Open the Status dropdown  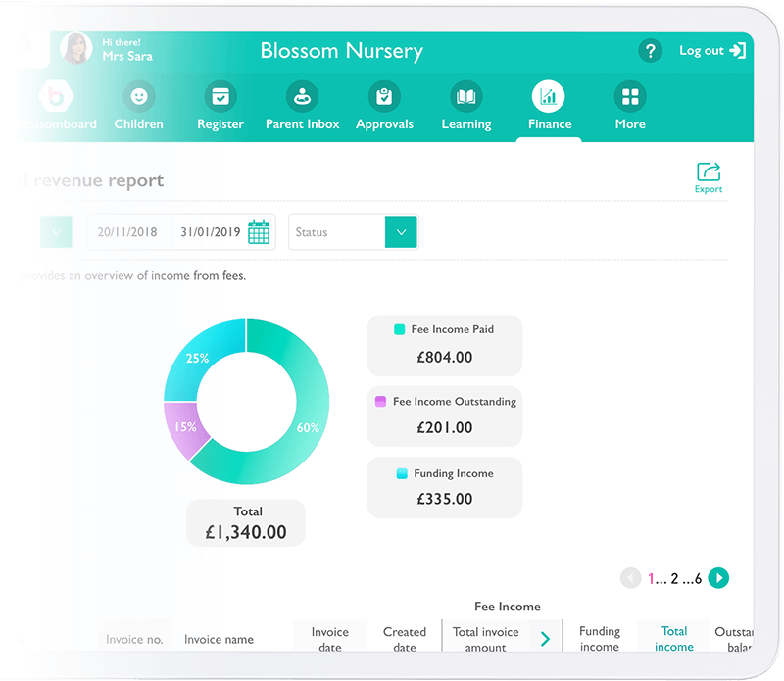pyautogui.click(x=401, y=232)
